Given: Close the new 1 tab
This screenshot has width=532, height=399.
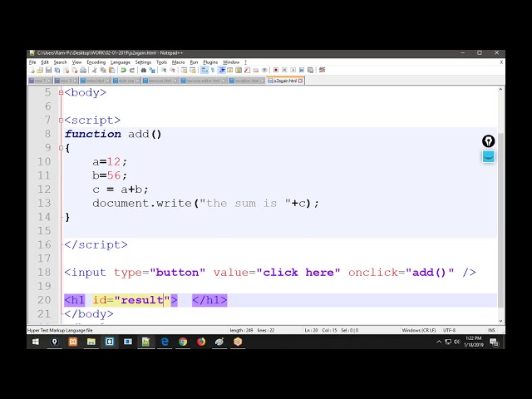Looking at the screenshot, I should click(x=49, y=81).
